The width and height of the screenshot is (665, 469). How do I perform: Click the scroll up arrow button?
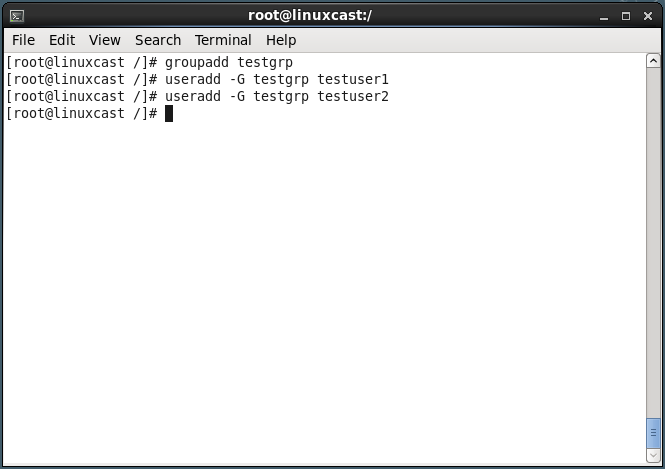pyautogui.click(x=653, y=61)
